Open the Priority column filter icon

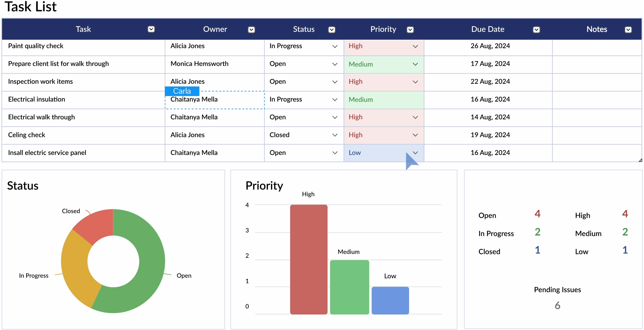click(410, 30)
